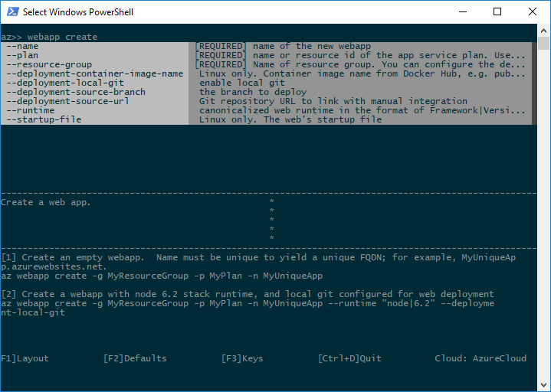This screenshot has height=392, width=551.
Task: Click the F1 Layout shortcut label
Action: [x=25, y=358]
